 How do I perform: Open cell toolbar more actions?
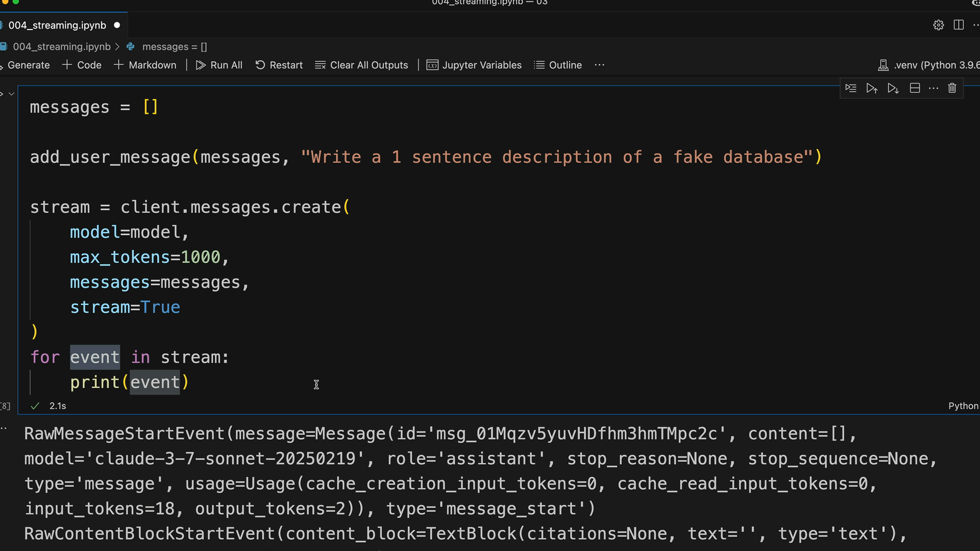pos(934,88)
